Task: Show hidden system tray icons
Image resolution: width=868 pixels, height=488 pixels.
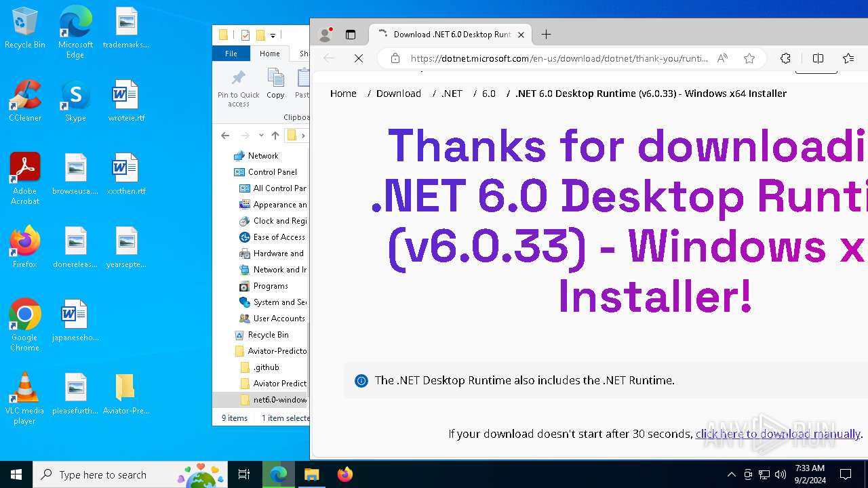Action: coord(731,474)
